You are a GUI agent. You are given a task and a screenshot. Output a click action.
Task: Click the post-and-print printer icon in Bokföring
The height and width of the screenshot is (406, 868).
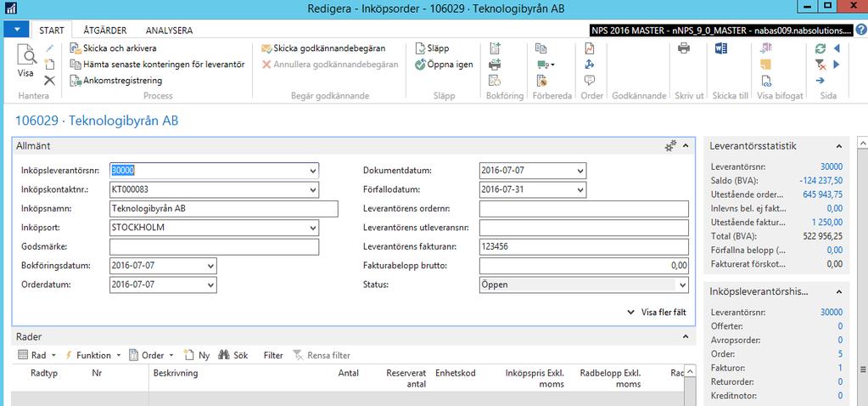click(495, 65)
